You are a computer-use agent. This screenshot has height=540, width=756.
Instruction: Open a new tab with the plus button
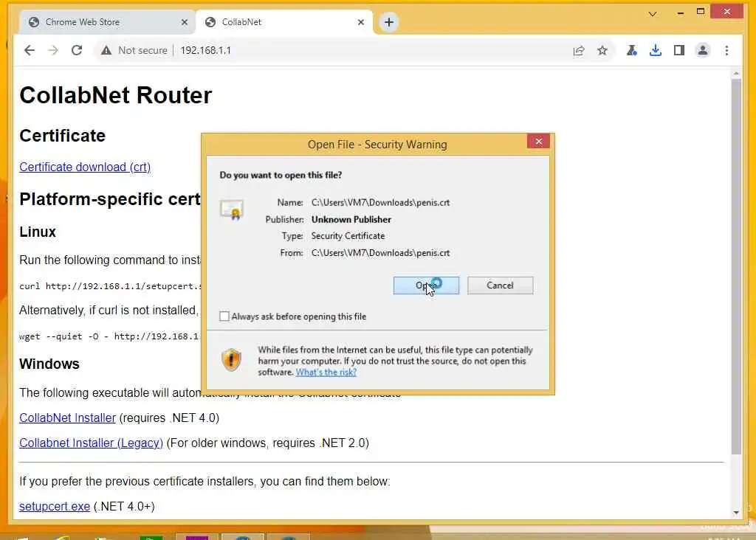pos(389,22)
